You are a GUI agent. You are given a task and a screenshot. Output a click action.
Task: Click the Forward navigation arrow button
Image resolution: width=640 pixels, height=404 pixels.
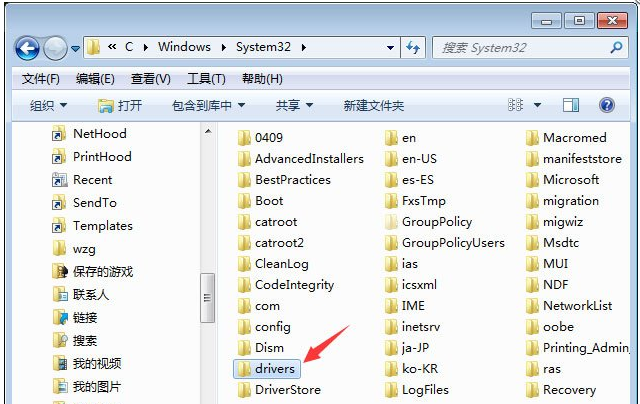pyautogui.click(x=55, y=48)
